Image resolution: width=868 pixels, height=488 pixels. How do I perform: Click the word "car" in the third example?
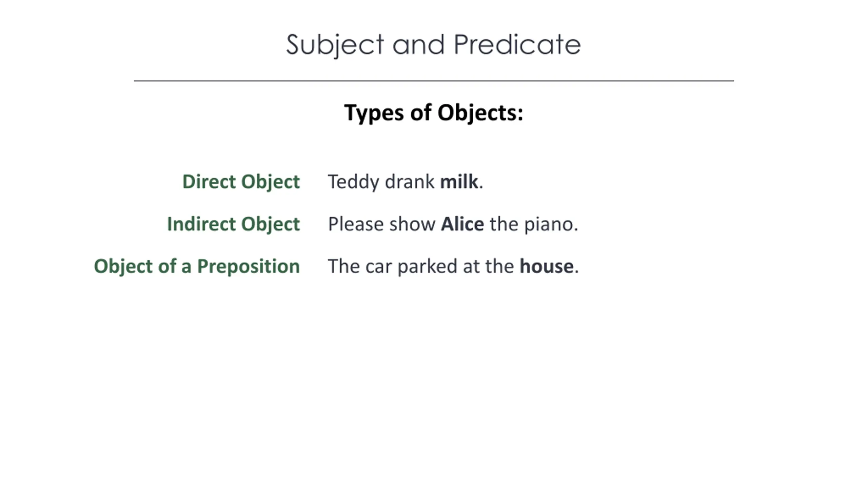pyautogui.click(x=379, y=267)
